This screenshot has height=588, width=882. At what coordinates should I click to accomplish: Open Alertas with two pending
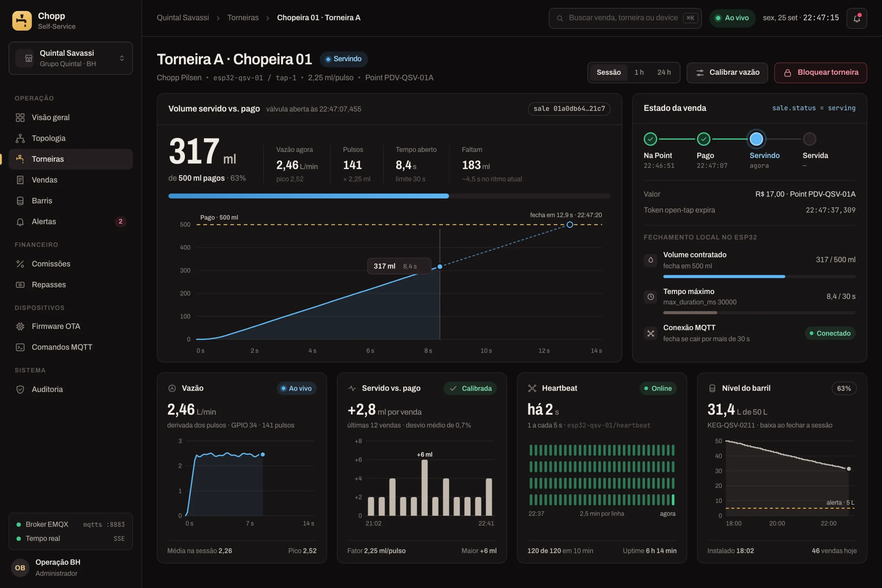coord(71,221)
